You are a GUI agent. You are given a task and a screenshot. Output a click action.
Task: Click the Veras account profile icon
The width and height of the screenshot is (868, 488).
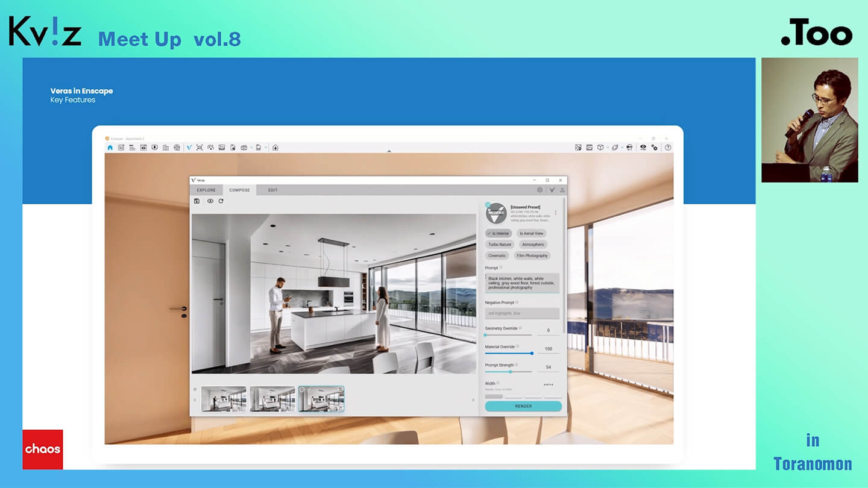click(x=562, y=190)
